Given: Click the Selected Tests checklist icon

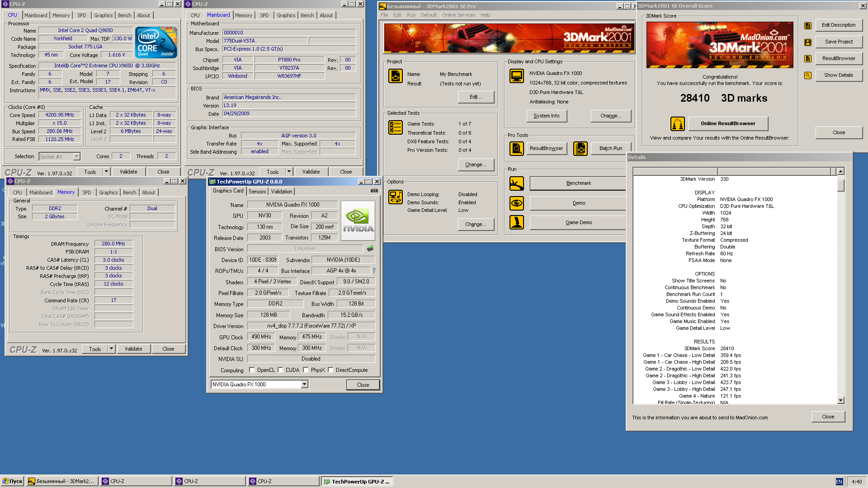Looking at the screenshot, I should click(x=396, y=127).
